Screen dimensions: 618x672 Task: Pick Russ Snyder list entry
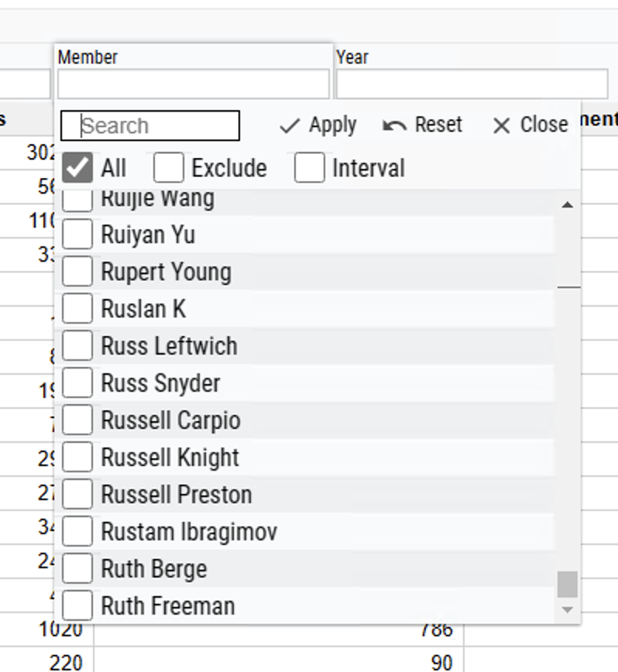160,383
